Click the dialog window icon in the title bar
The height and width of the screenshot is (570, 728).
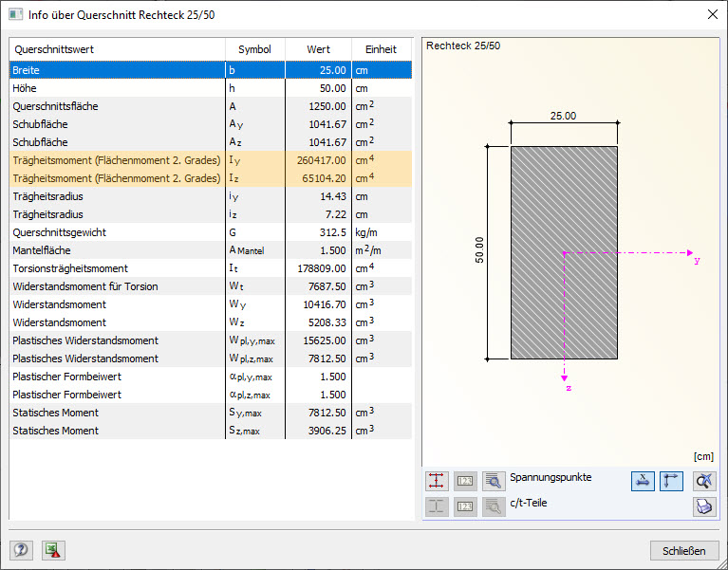(15, 14)
